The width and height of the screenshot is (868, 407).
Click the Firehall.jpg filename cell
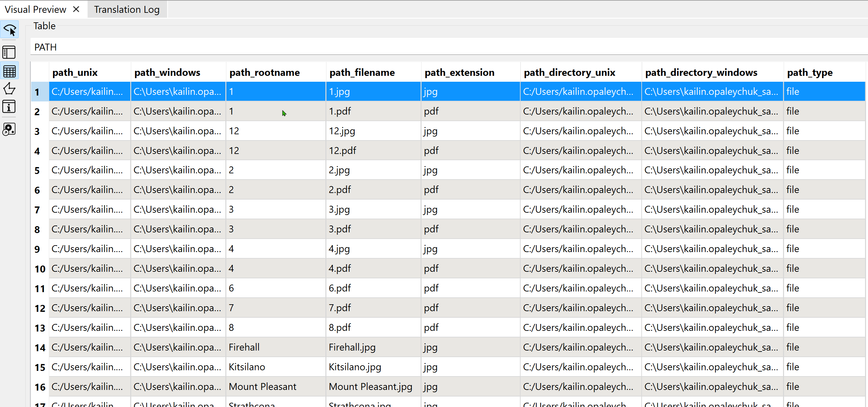373,347
